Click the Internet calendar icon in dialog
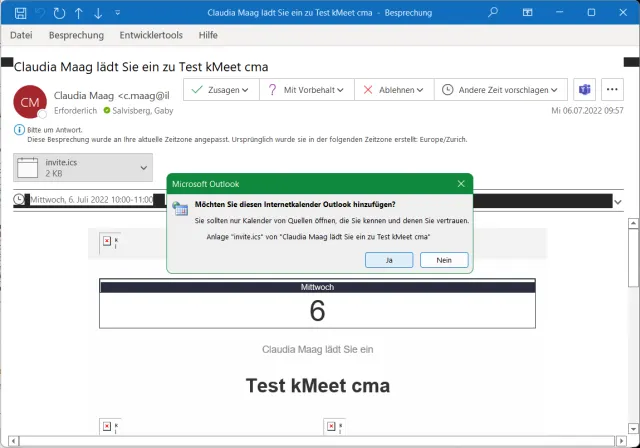The height and width of the screenshot is (448, 640). pos(180,208)
